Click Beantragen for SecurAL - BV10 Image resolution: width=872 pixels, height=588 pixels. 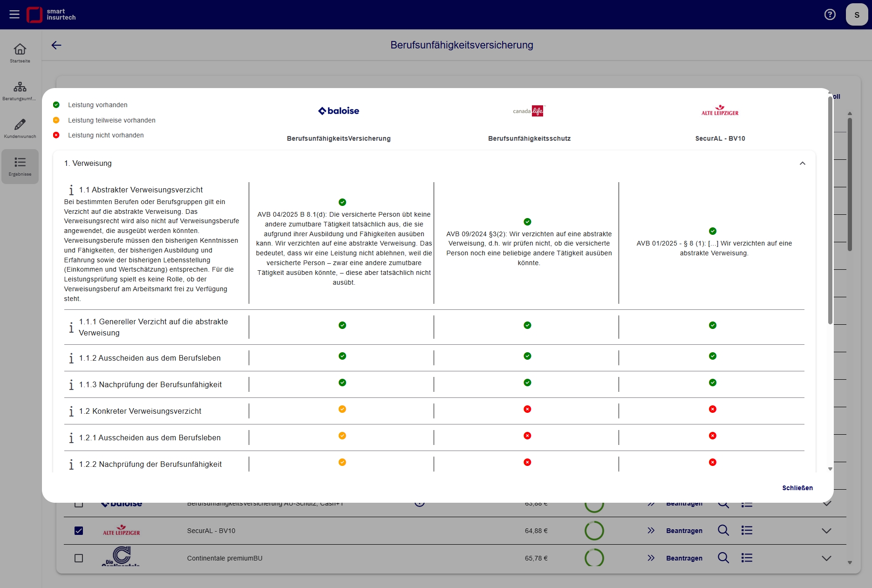point(684,531)
